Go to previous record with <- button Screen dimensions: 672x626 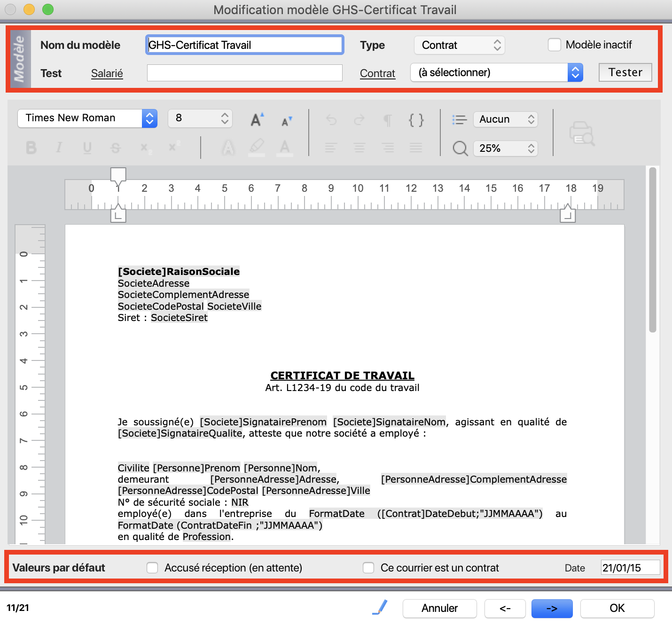coord(505,608)
